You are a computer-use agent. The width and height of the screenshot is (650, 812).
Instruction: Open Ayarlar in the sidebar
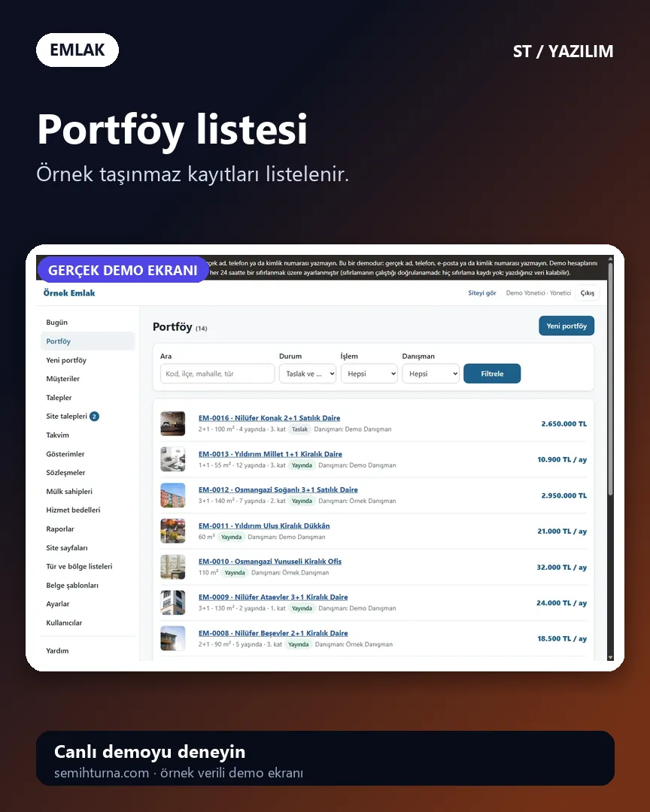pos(57,604)
